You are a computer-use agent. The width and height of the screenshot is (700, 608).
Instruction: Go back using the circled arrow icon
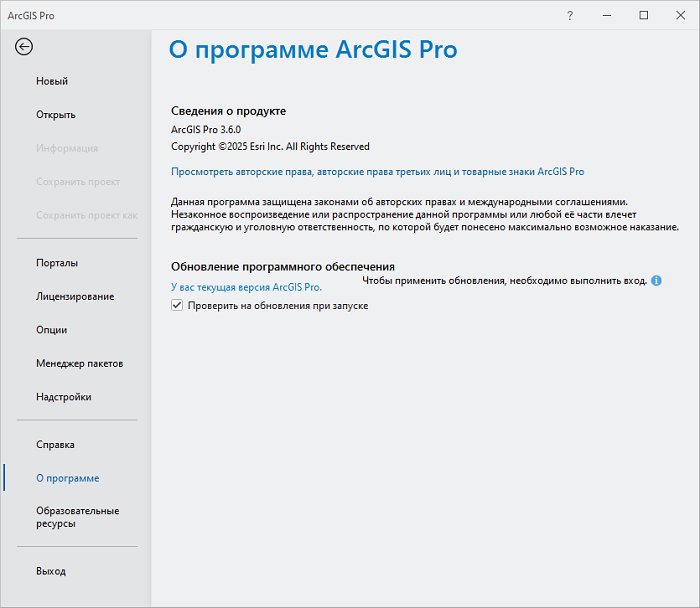tap(24, 46)
